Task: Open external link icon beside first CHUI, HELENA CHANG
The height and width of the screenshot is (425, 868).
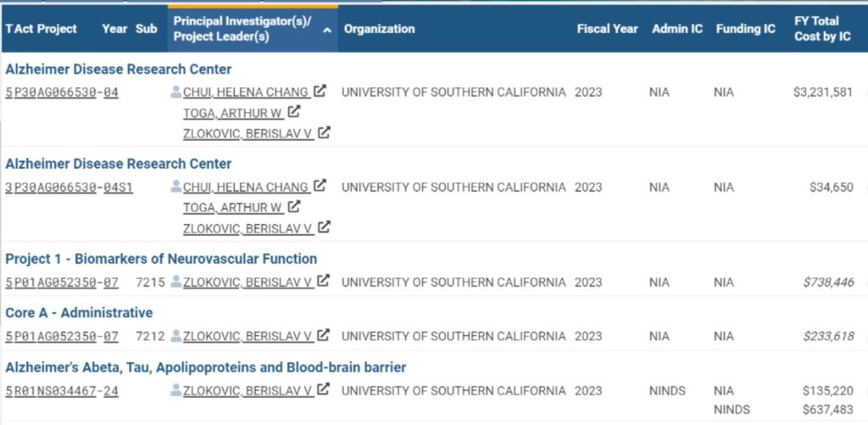Action: tap(320, 91)
